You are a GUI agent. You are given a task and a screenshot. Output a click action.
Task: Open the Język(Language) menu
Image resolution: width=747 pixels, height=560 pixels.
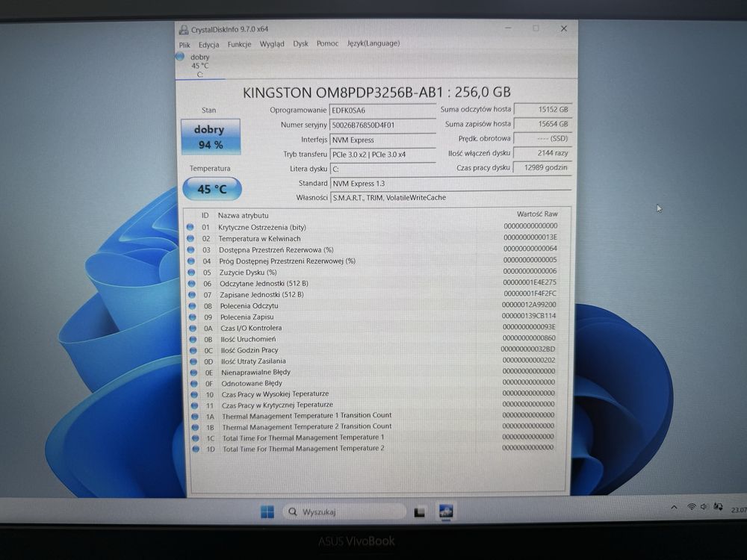tap(373, 43)
